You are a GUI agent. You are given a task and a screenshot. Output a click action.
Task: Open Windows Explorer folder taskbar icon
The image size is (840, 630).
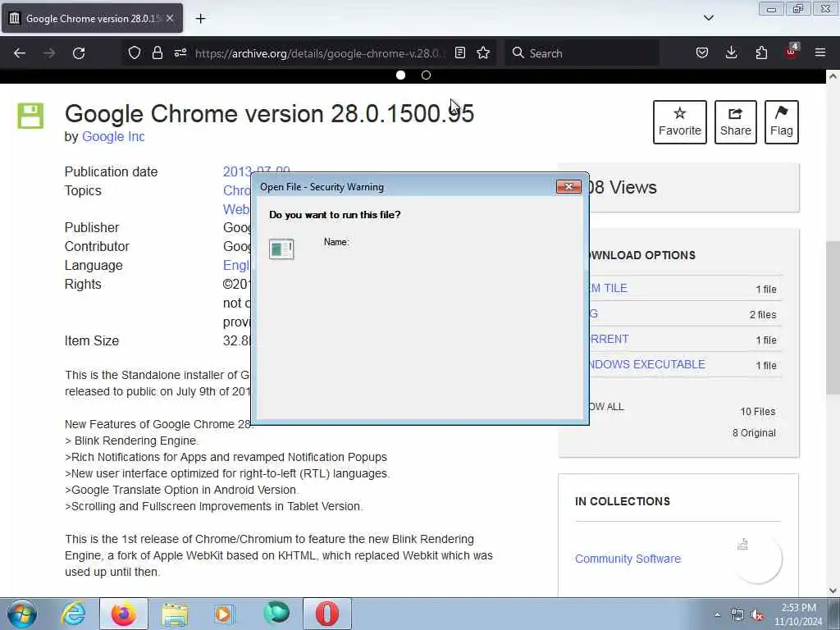[x=175, y=614]
